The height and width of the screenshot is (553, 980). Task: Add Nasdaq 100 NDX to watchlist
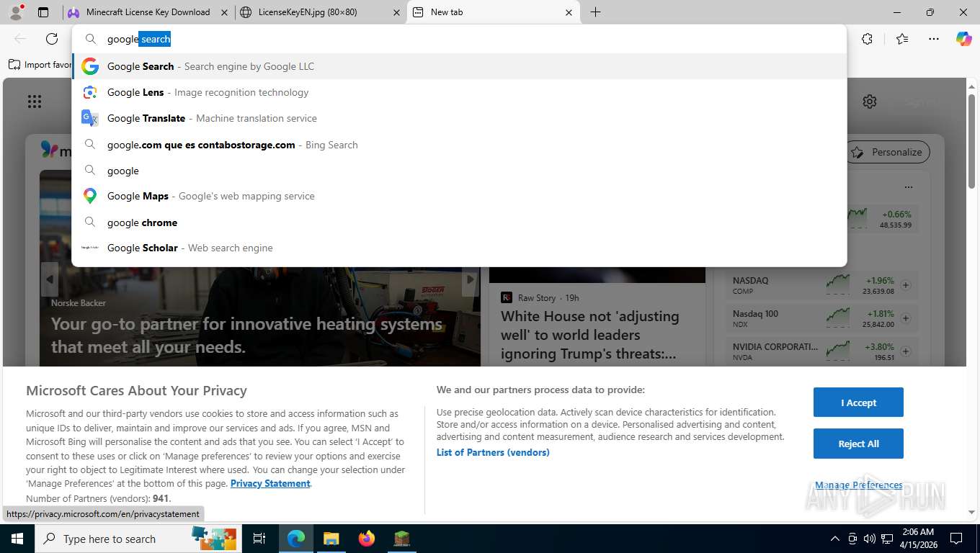pos(906,318)
